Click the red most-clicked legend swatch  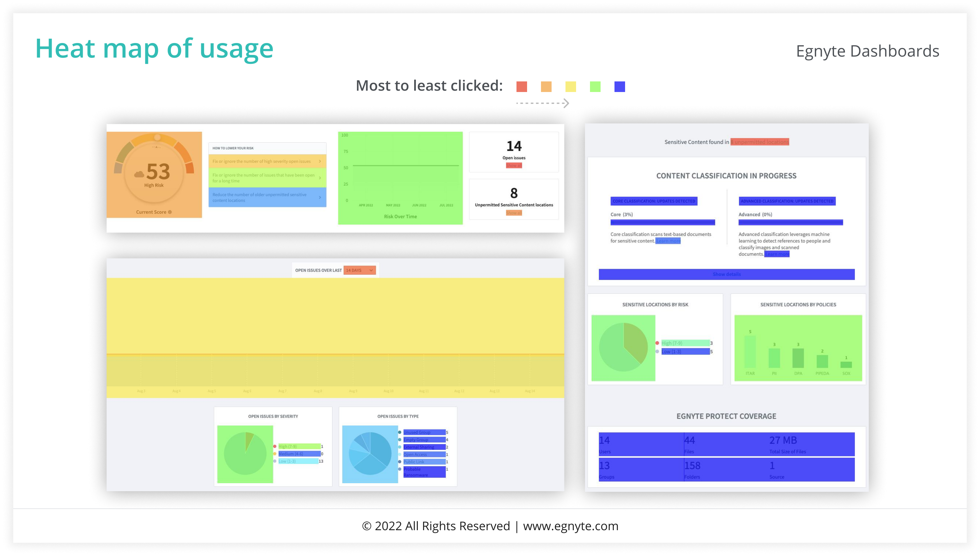click(x=521, y=87)
